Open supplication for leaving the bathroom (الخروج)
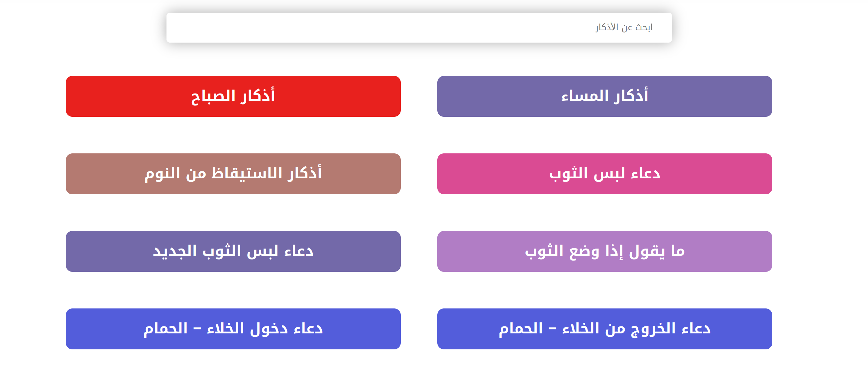868x372 pixels. coord(604,329)
